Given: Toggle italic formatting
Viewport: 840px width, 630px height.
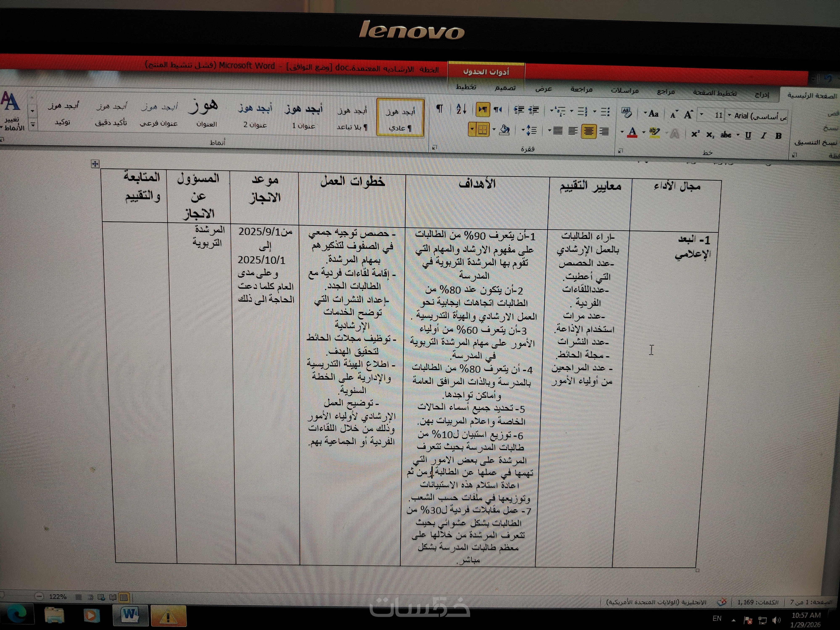Looking at the screenshot, I should tap(763, 136).
